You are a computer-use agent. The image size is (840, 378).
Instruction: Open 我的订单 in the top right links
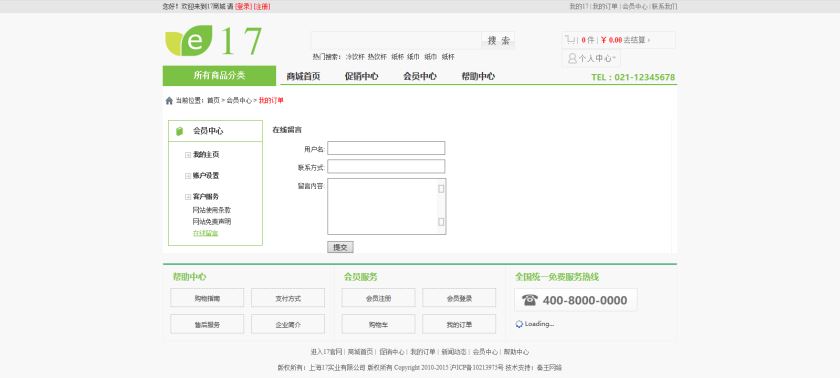point(604,6)
